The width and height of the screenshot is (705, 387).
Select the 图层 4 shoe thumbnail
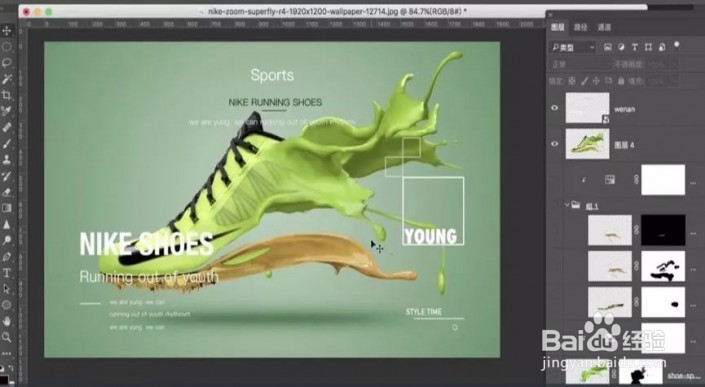[x=587, y=144]
